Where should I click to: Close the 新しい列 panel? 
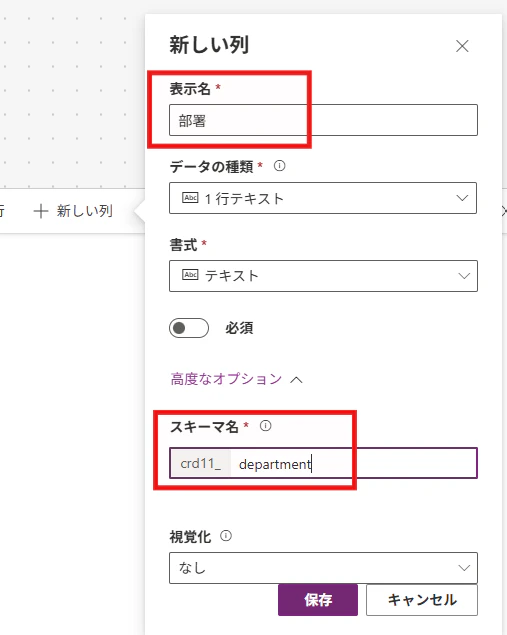pos(462,46)
